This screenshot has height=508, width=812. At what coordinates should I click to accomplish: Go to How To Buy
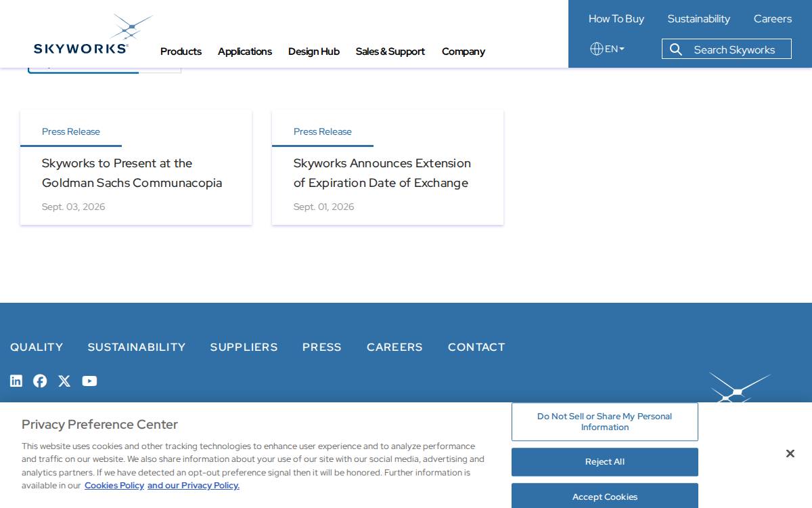point(616,19)
